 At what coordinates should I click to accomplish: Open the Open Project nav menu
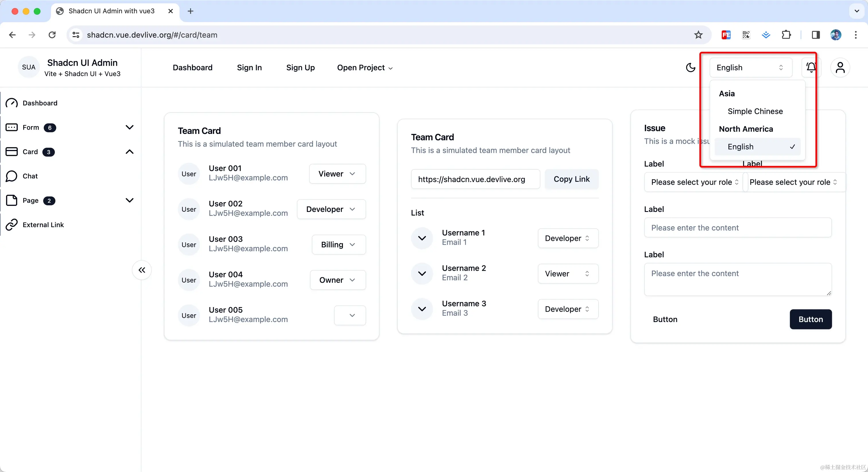(365, 68)
